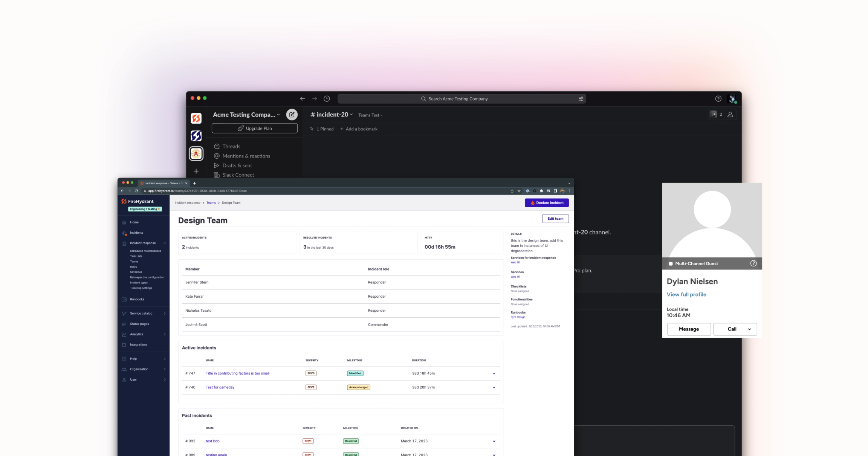The width and height of the screenshot is (868, 456).
Task: Open Slack history clock icon
Action: [x=327, y=99]
